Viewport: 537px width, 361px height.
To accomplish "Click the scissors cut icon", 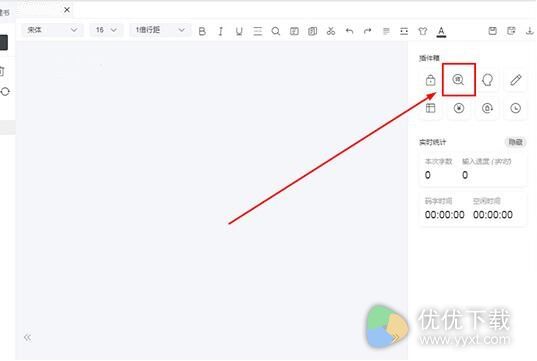I will pyautogui.click(x=331, y=32).
